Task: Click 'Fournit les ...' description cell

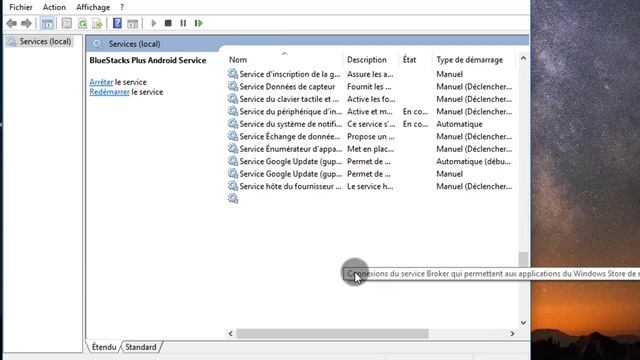Action: click(x=369, y=87)
